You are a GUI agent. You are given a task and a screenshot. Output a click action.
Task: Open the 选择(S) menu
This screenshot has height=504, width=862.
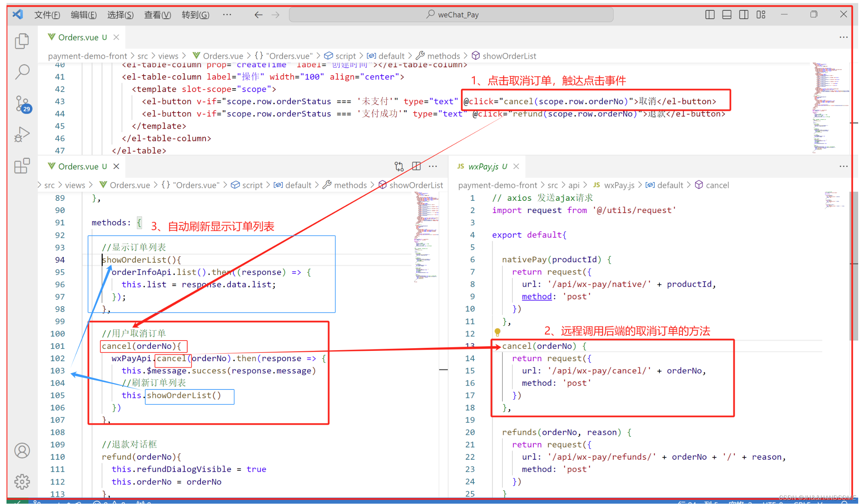pyautogui.click(x=120, y=15)
